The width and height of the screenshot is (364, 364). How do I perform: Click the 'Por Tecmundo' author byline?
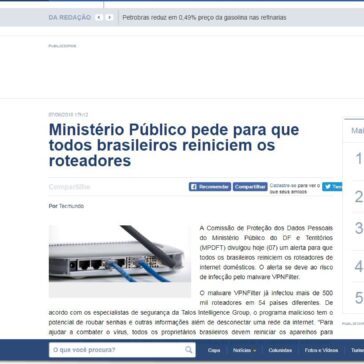pos(66,206)
